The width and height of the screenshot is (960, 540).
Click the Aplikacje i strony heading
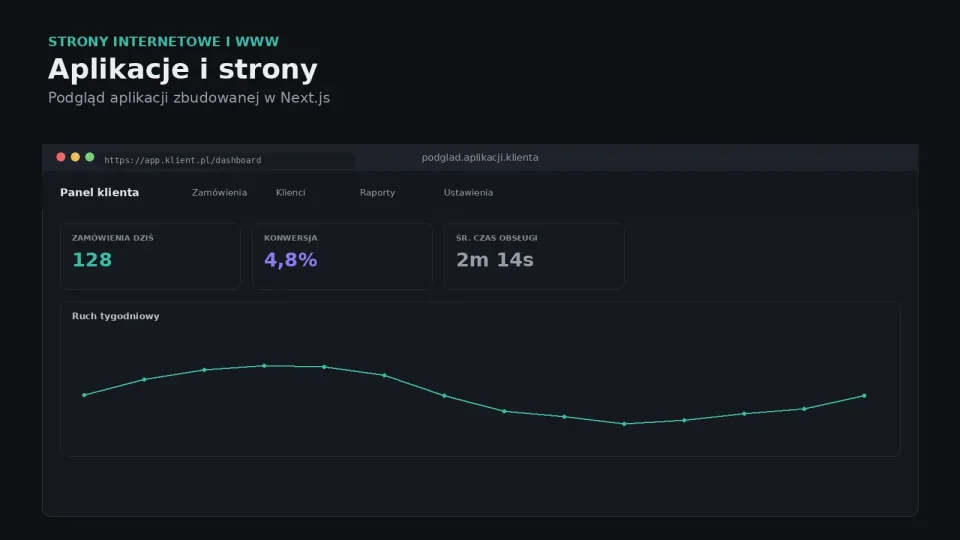(182, 69)
